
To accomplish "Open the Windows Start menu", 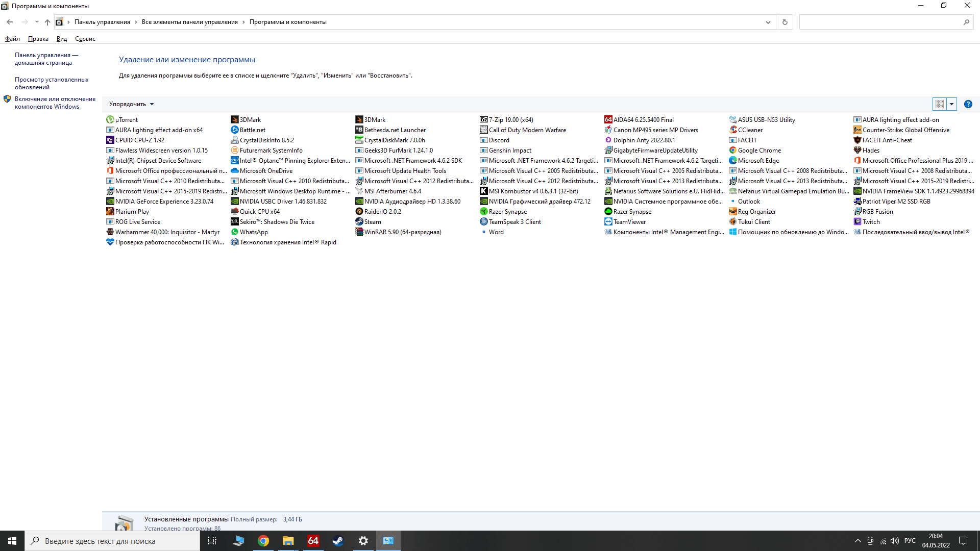I will click(12, 541).
